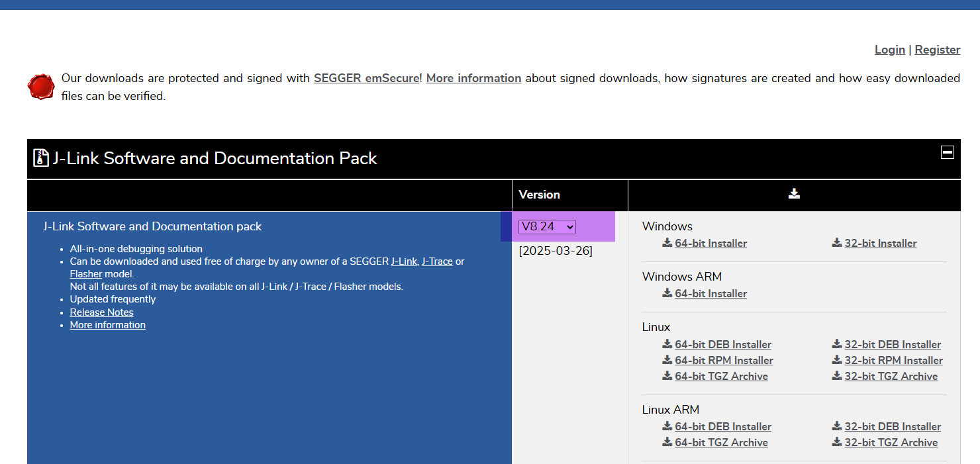Open the Register page
980x464 pixels.
tap(937, 49)
